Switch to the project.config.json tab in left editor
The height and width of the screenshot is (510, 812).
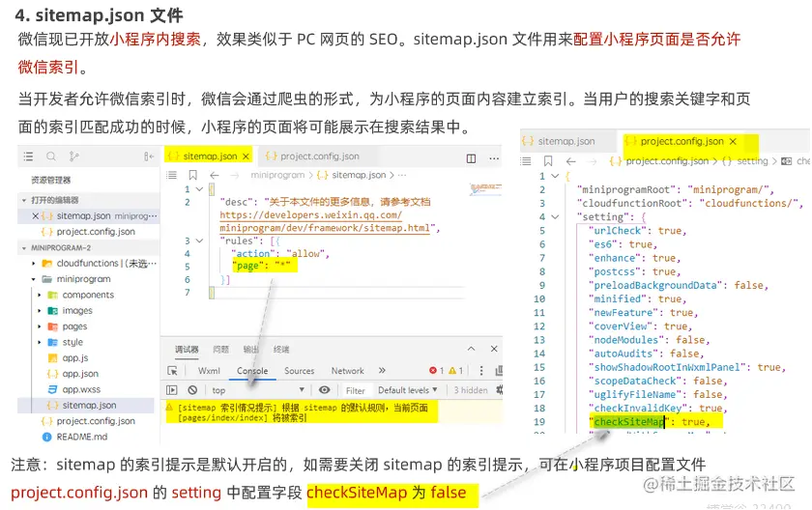(313, 156)
